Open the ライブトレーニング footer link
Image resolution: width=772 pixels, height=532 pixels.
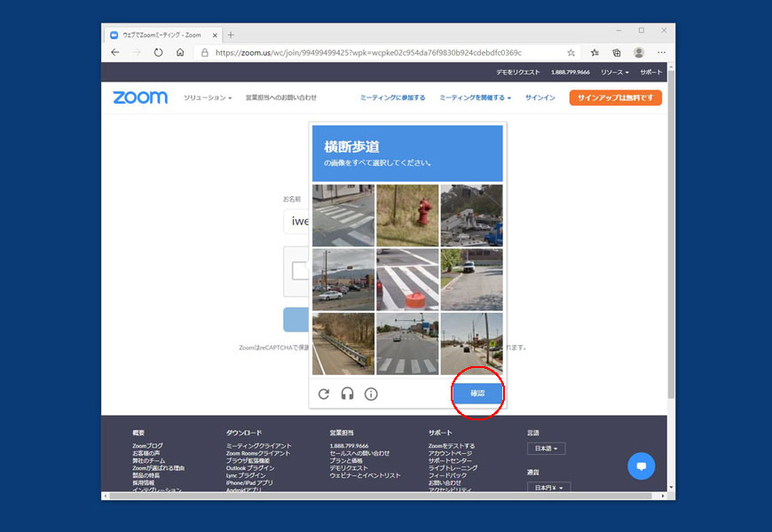coord(453,467)
